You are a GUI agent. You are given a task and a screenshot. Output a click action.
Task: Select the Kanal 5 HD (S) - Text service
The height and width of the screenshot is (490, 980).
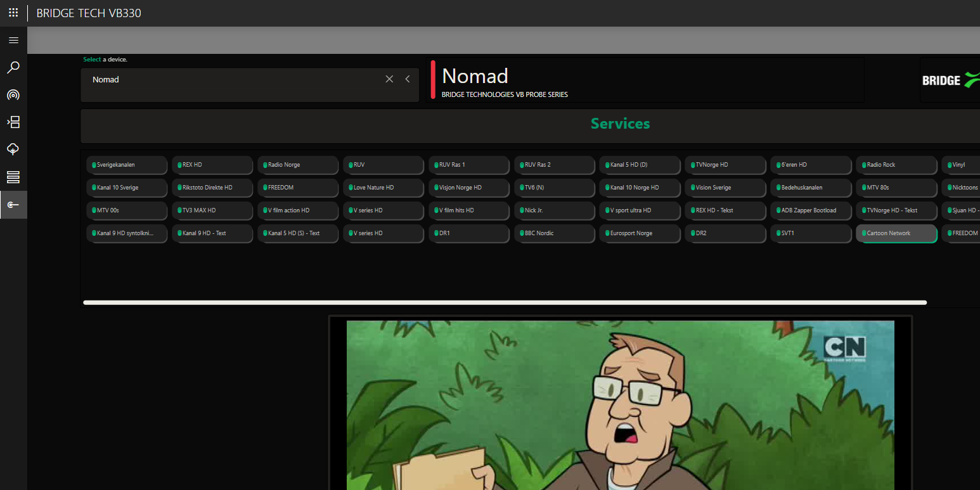tap(298, 233)
